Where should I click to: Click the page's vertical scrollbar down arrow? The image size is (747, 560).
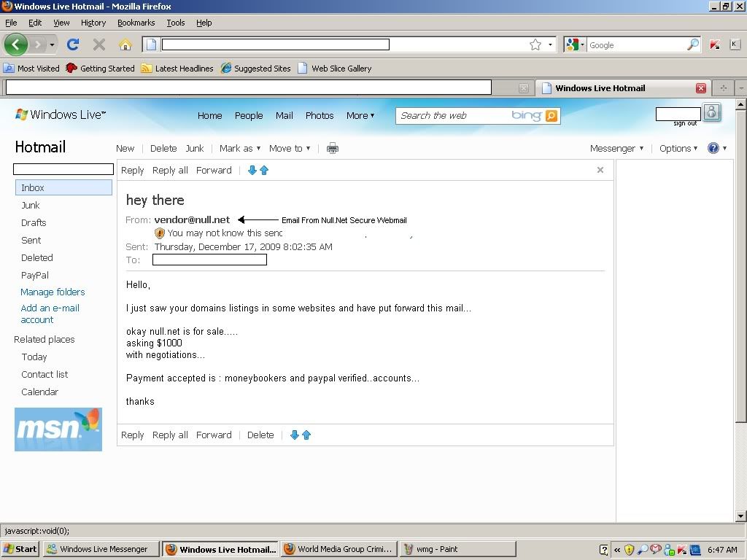point(741,516)
